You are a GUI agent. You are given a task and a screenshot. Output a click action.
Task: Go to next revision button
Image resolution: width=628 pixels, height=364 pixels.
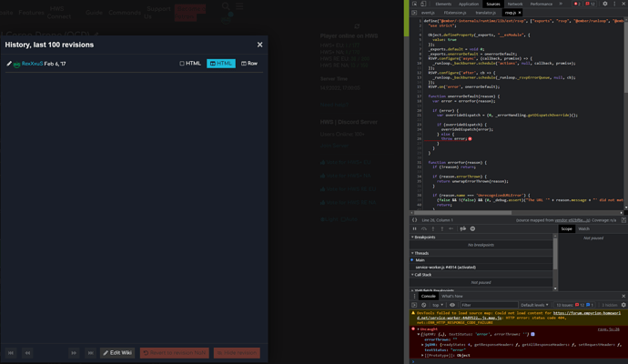[x=74, y=353]
